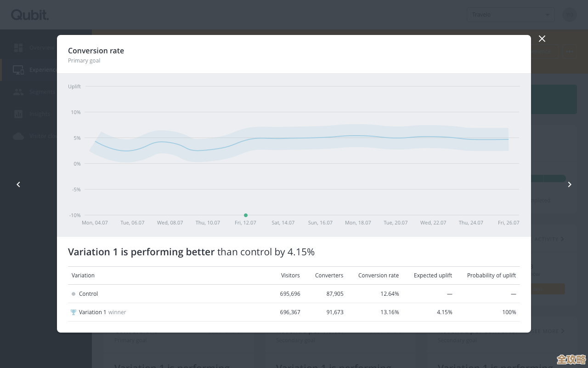Open Segments via the people icon
Screen dimensions: 588x368
18,92
